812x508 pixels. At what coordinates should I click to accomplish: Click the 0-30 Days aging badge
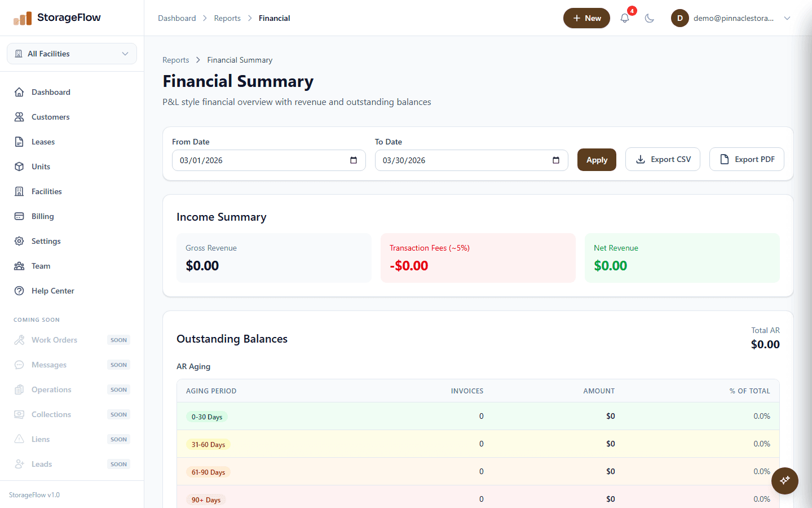[x=206, y=416]
